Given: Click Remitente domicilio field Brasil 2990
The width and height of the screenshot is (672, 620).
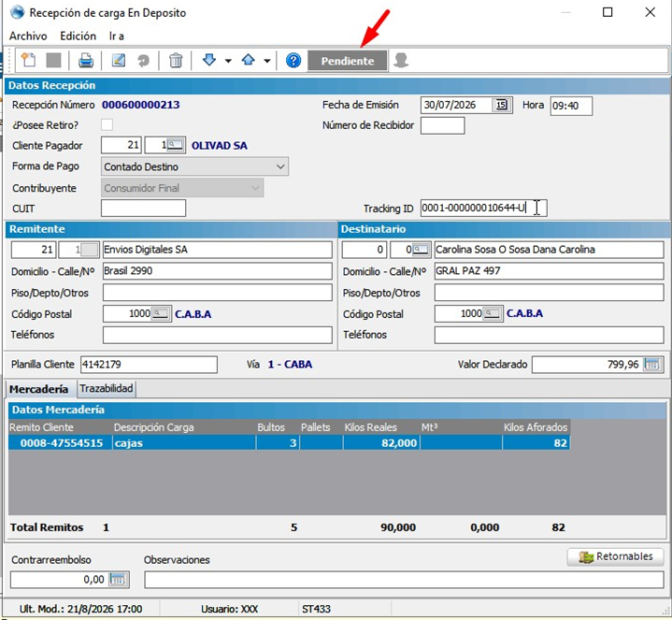Looking at the screenshot, I should 217,271.
